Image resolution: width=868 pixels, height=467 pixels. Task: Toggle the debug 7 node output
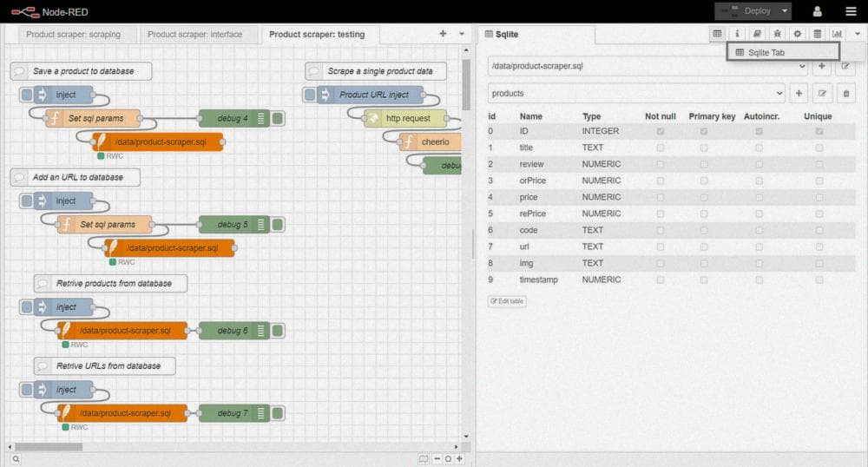click(x=279, y=413)
